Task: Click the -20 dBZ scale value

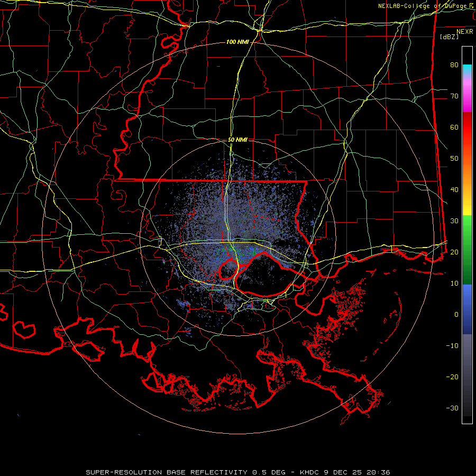Action: click(x=452, y=377)
